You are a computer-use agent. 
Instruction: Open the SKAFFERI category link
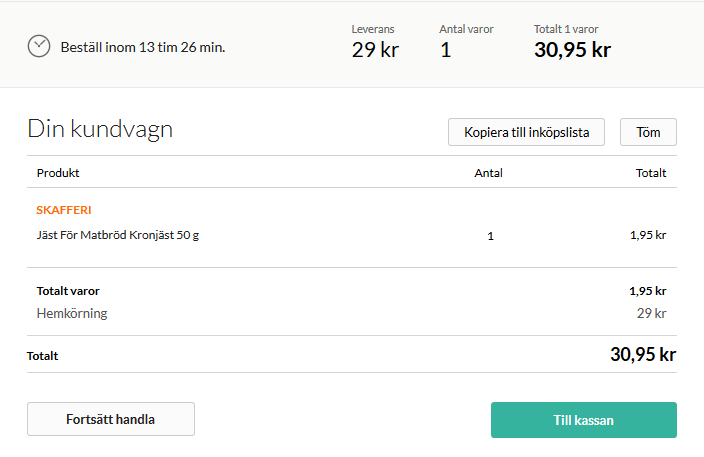coord(64,210)
